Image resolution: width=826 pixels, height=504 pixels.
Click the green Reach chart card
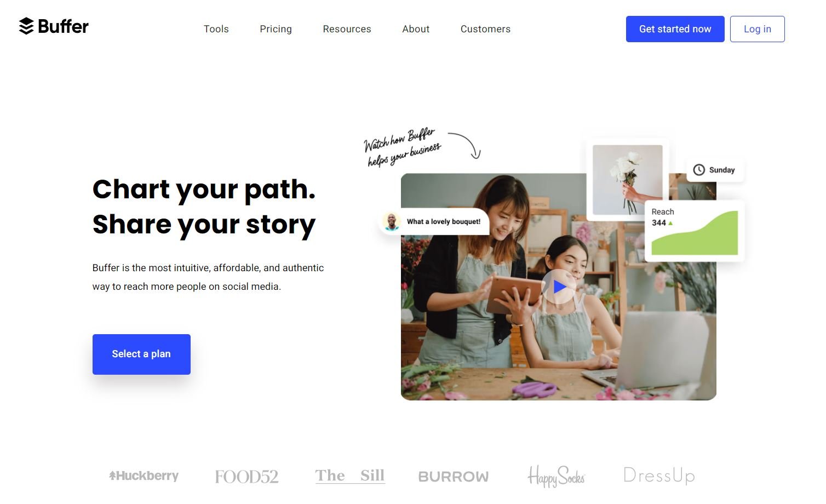(695, 231)
